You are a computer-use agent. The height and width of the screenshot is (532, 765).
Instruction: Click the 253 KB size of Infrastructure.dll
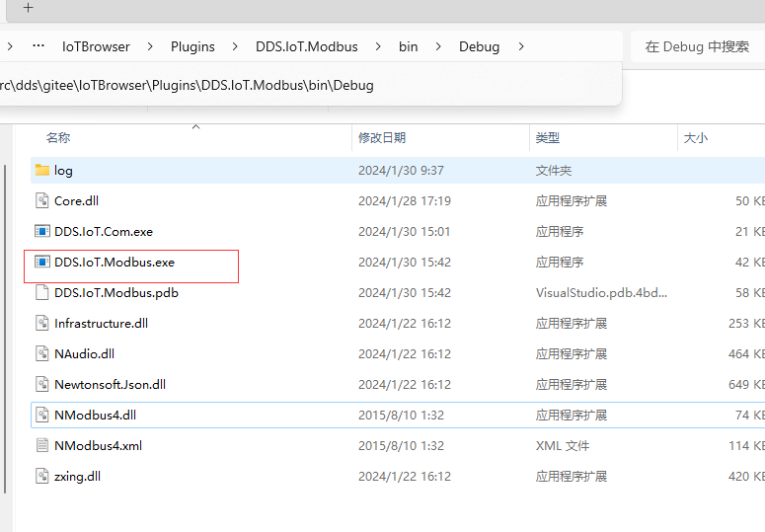(x=746, y=324)
